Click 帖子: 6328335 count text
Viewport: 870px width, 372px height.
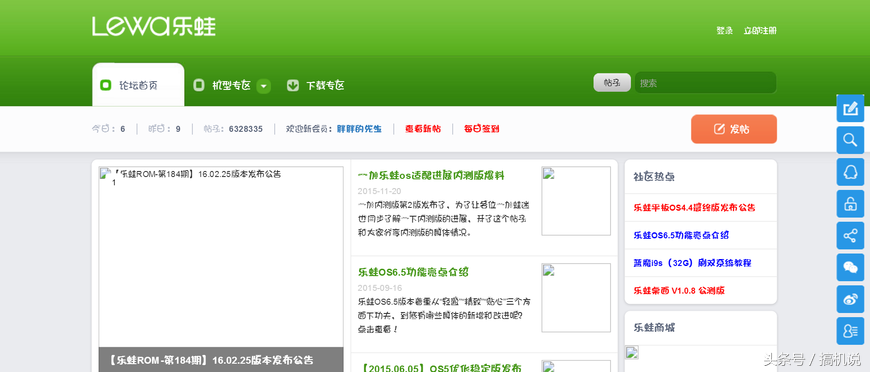pyautogui.click(x=233, y=129)
